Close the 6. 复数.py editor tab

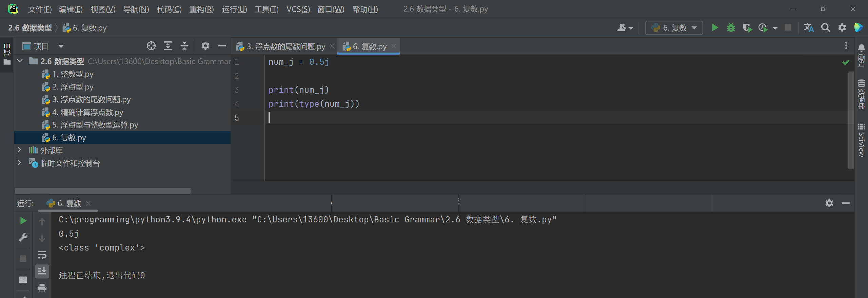[394, 46]
